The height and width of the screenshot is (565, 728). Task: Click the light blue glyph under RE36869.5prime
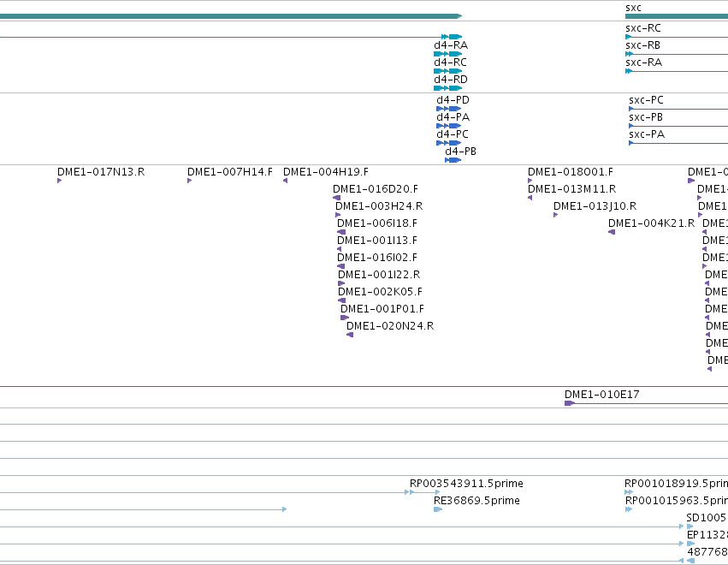pos(438,509)
